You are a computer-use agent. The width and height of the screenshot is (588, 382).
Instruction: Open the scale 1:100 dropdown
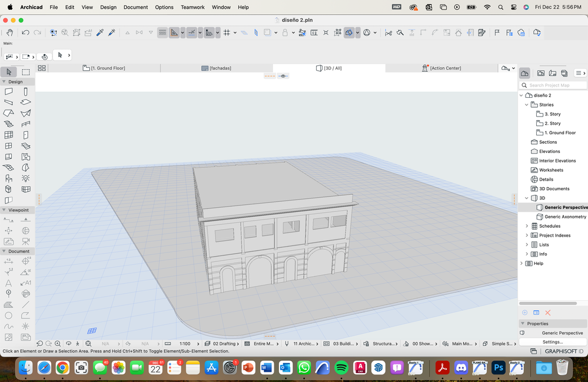pyautogui.click(x=185, y=343)
